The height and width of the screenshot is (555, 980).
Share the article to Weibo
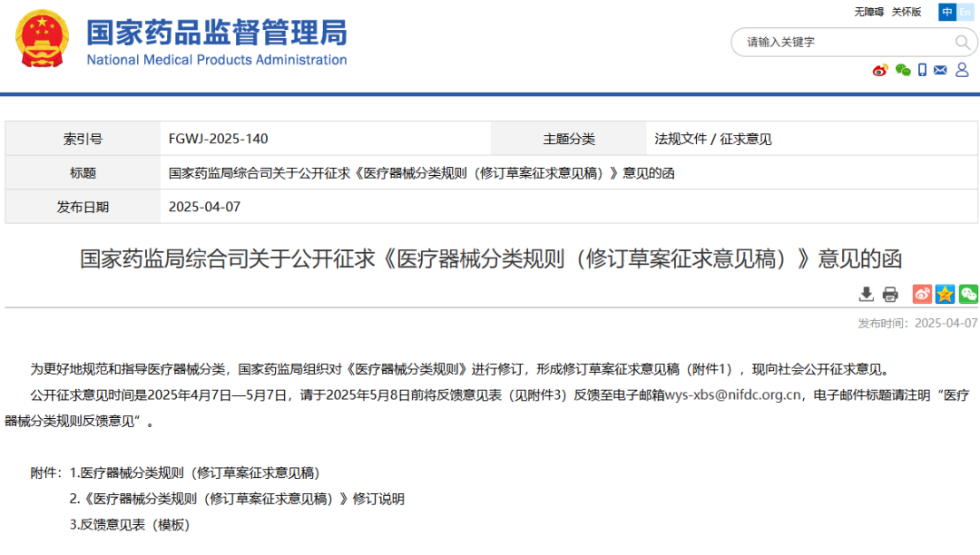[x=923, y=294]
